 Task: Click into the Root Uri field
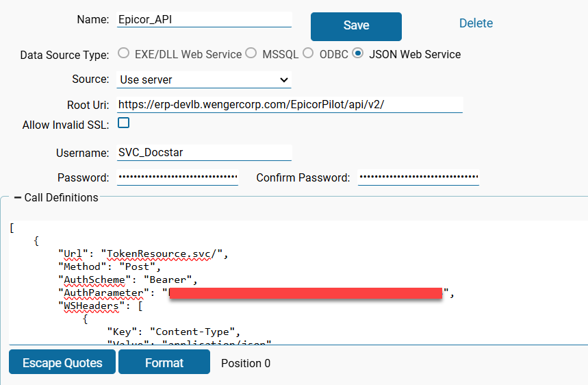290,104
